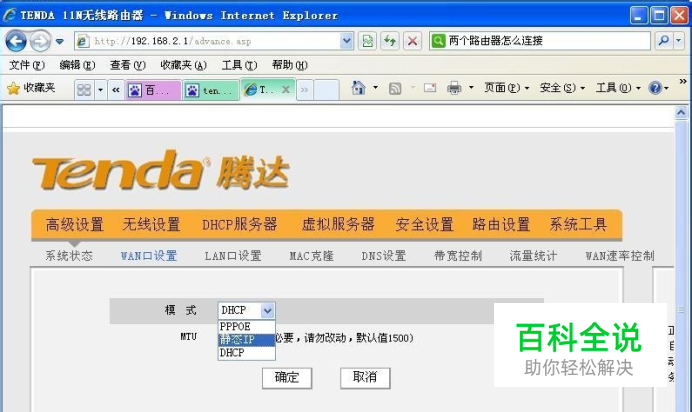Viewport: 692px width, 412px height.
Task: Open the 安全(S) toolbar menu
Action: coord(563,88)
